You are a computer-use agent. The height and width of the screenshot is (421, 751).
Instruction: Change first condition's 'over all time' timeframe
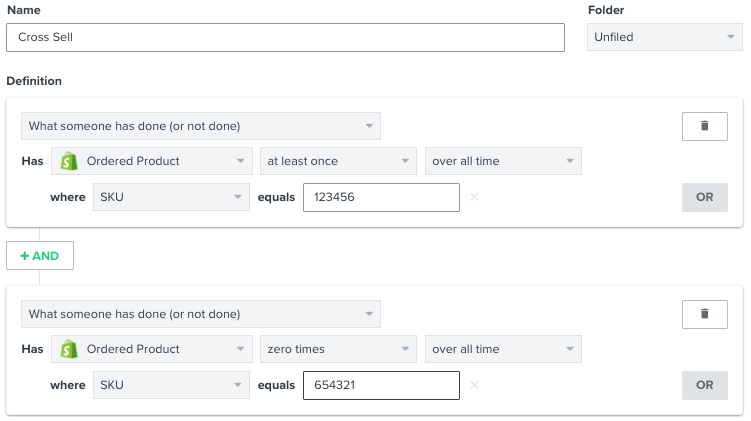(503, 161)
